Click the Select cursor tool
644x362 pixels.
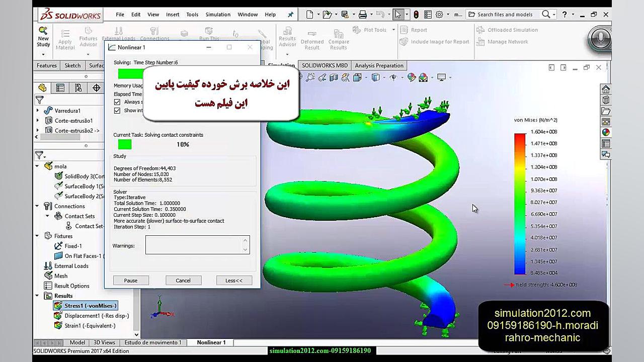398,15
